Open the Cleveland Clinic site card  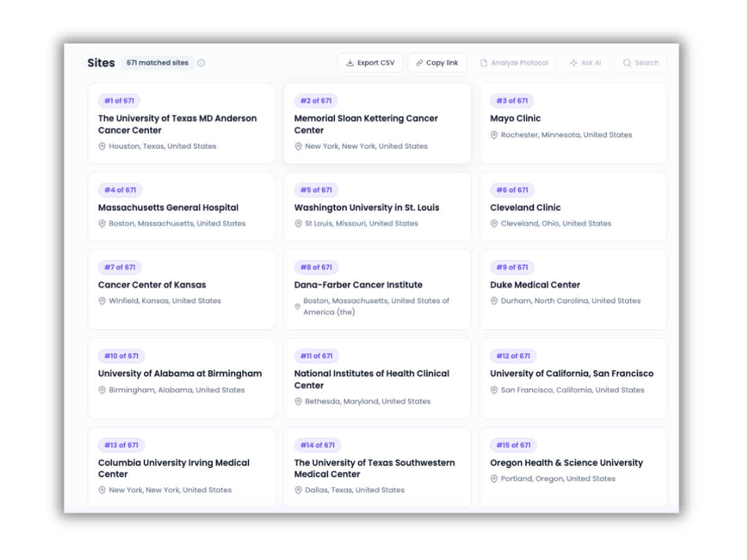click(573, 207)
